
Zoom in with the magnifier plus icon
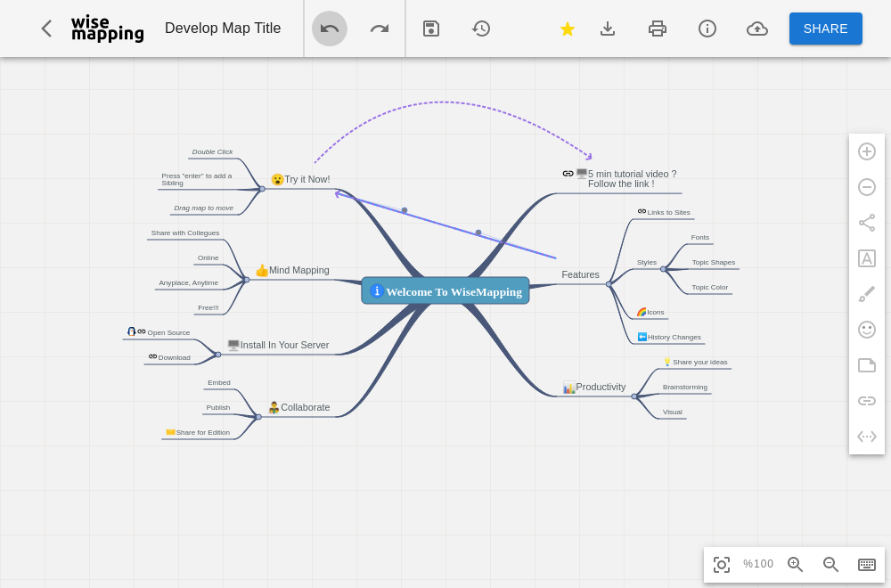(x=795, y=564)
